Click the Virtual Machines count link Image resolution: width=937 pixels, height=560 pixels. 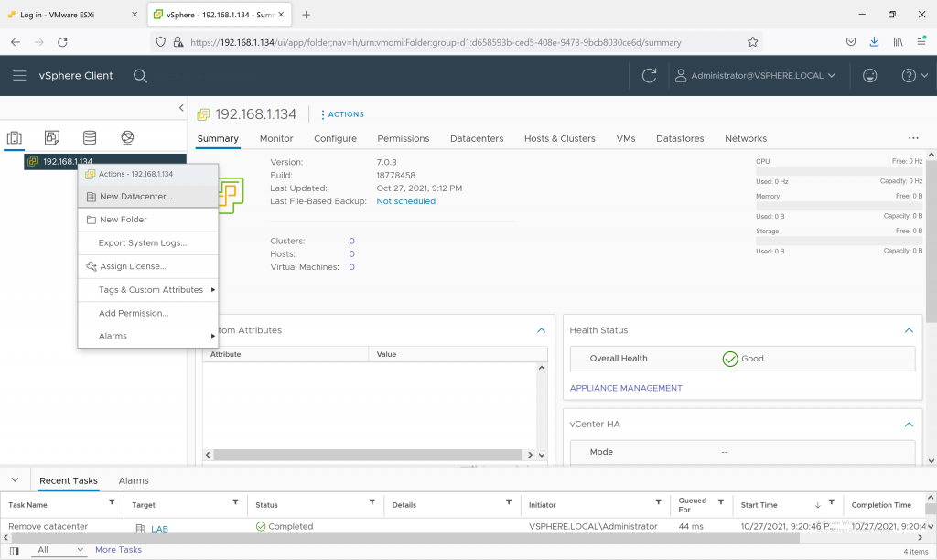coord(351,267)
